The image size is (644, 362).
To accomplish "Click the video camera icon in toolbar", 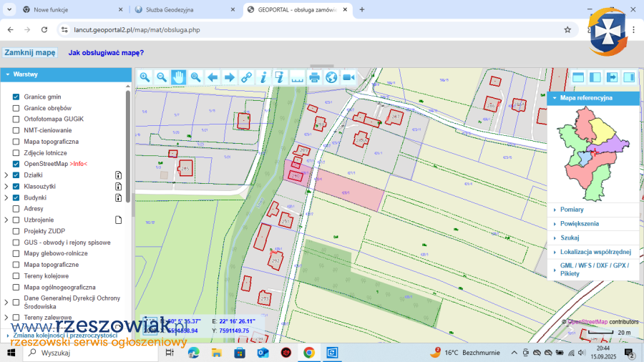I will 348,77.
